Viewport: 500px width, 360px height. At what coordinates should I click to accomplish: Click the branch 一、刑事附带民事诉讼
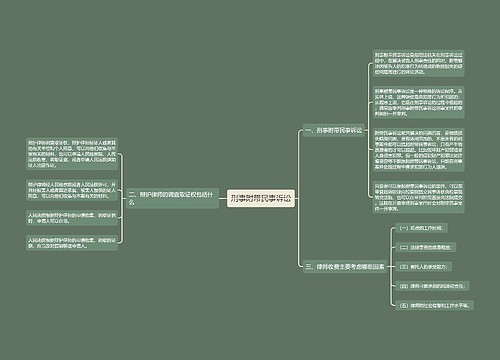(334, 130)
